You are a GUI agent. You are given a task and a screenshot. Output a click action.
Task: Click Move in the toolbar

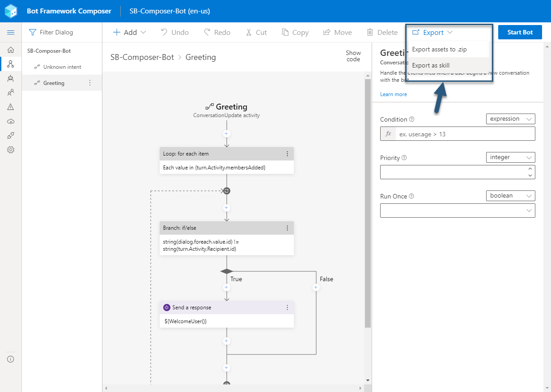[x=337, y=32]
